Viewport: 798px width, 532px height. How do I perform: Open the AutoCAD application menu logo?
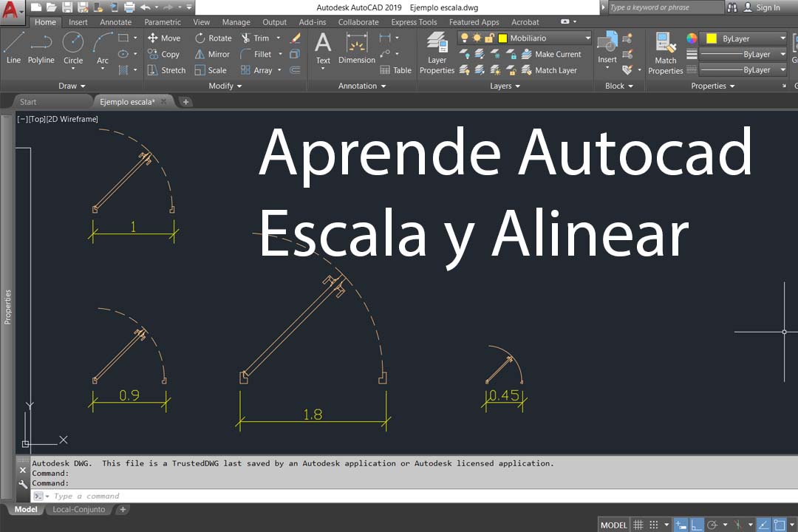click(x=10, y=10)
